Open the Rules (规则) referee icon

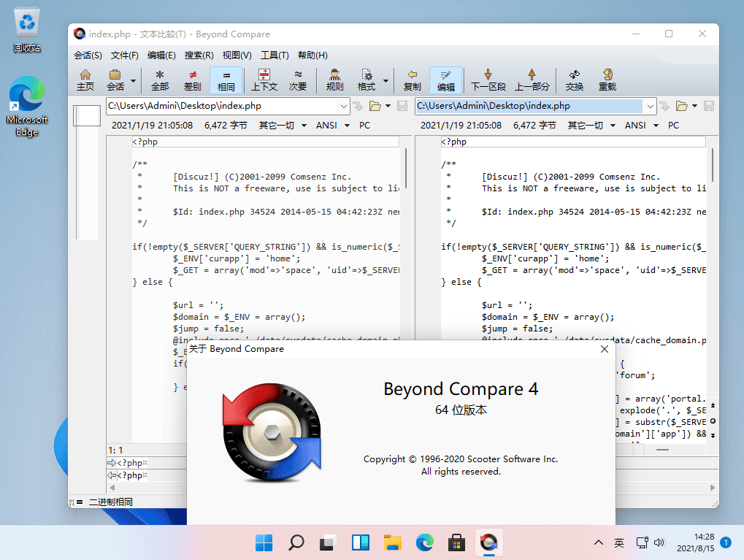pyautogui.click(x=335, y=80)
